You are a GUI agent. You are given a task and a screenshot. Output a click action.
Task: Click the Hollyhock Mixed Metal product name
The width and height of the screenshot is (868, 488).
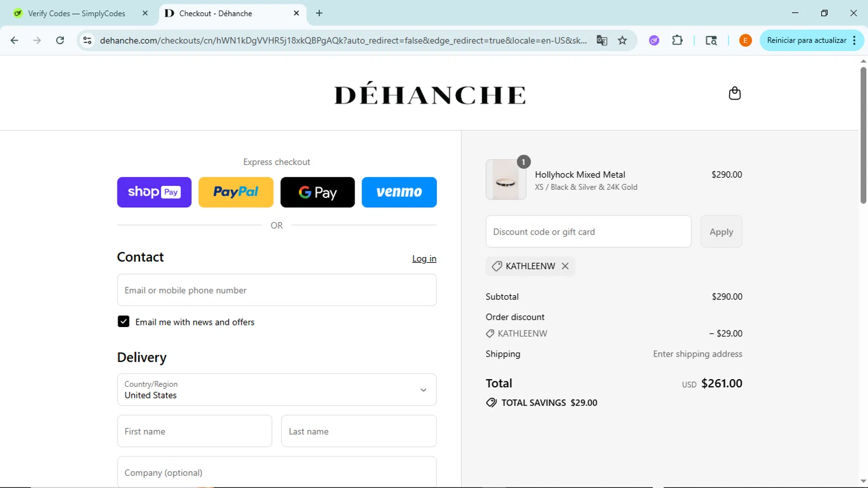click(580, 175)
